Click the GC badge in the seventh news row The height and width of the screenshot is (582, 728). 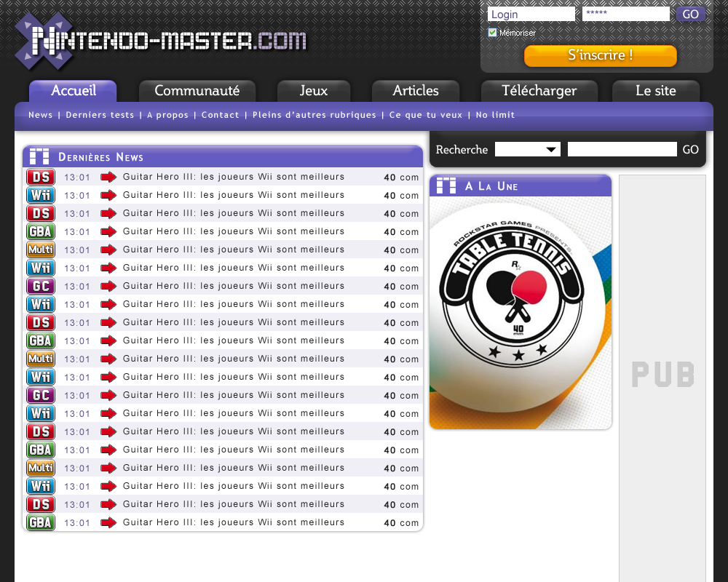(41, 286)
